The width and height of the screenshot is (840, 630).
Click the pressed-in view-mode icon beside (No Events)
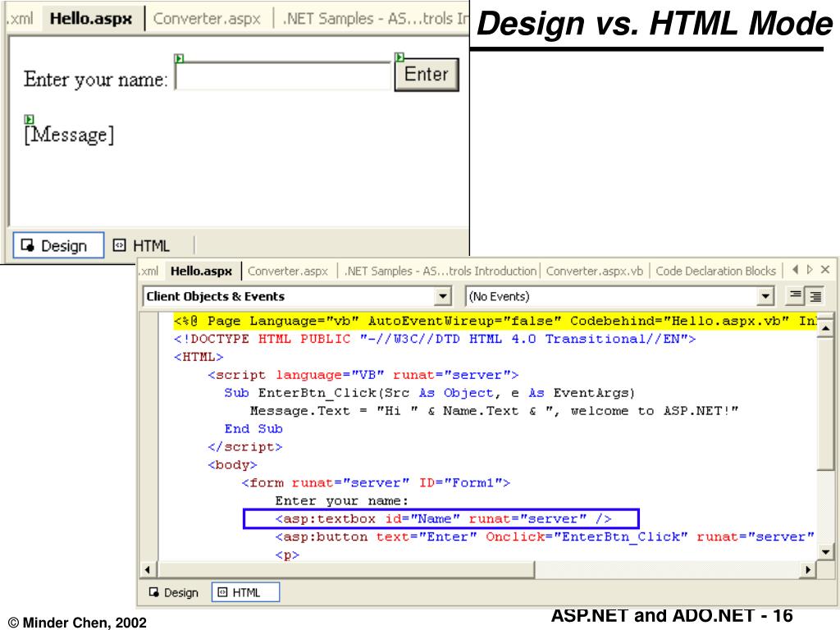tap(815, 295)
